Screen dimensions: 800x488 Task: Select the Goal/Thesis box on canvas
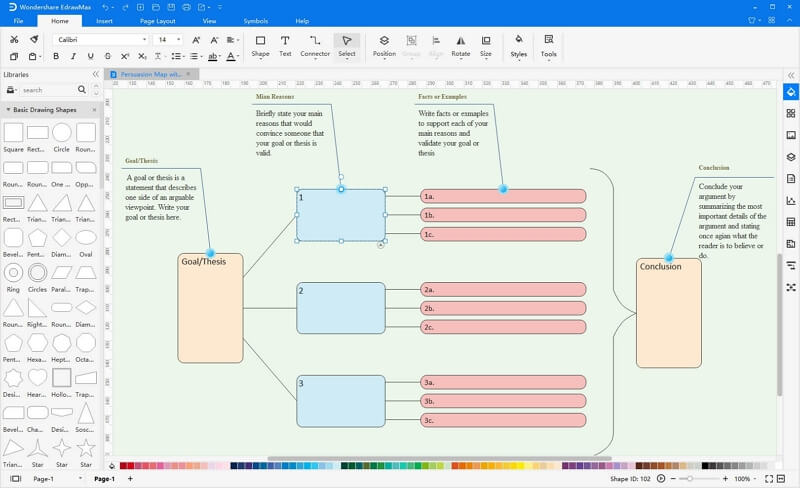click(x=210, y=308)
